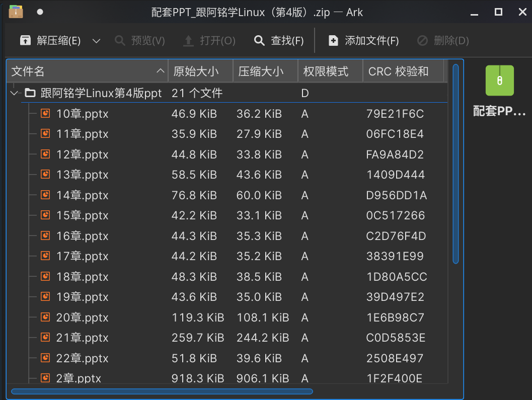Click the pptx icon of 13章.pptx

pyautogui.click(x=45, y=174)
